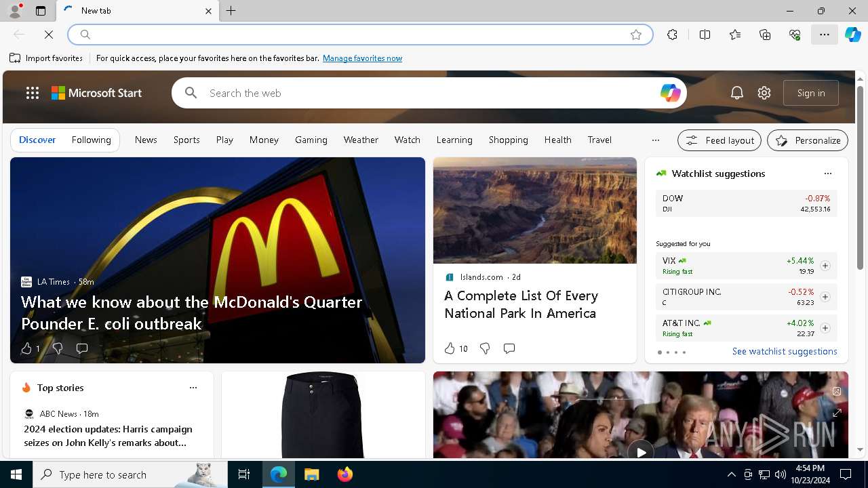Add Citigroup Inc. to the watchlist
868x488 pixels.
(825, 297)
